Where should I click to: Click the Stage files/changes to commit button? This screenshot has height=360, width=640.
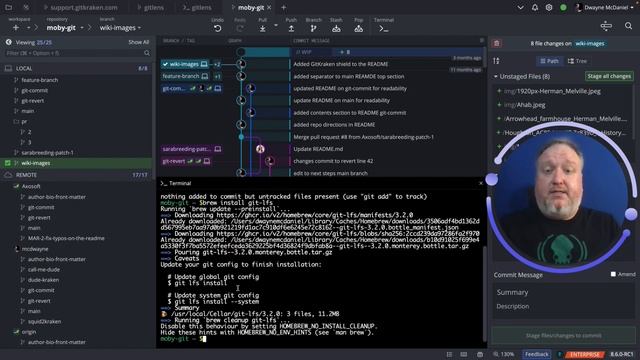pos(563,336)
